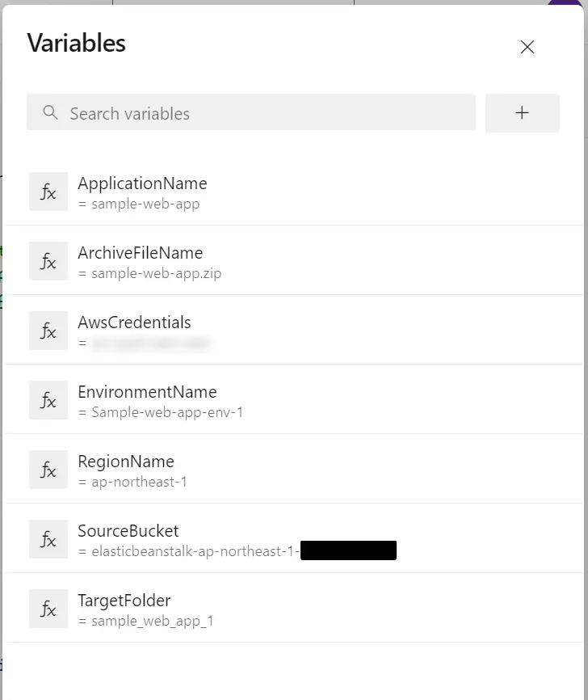
Task: Open the AwsCredentials variable
Action: (x=293, y=331)
